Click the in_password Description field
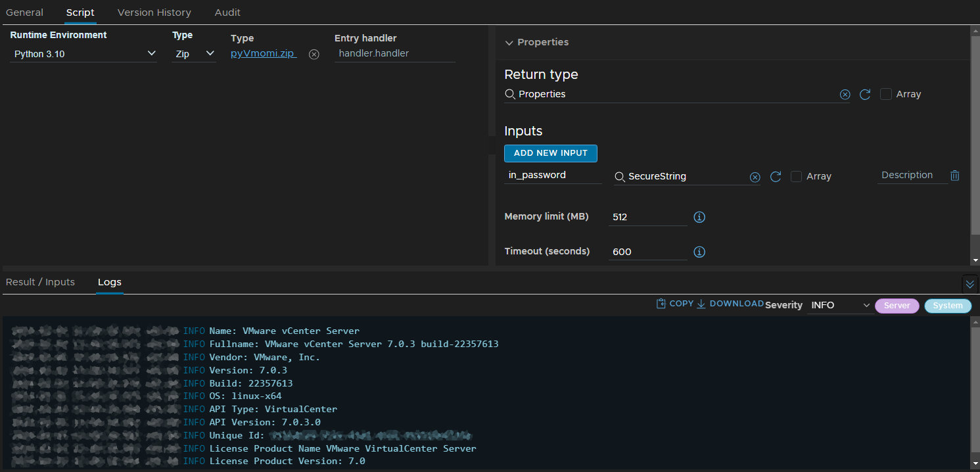 [912, 176]
